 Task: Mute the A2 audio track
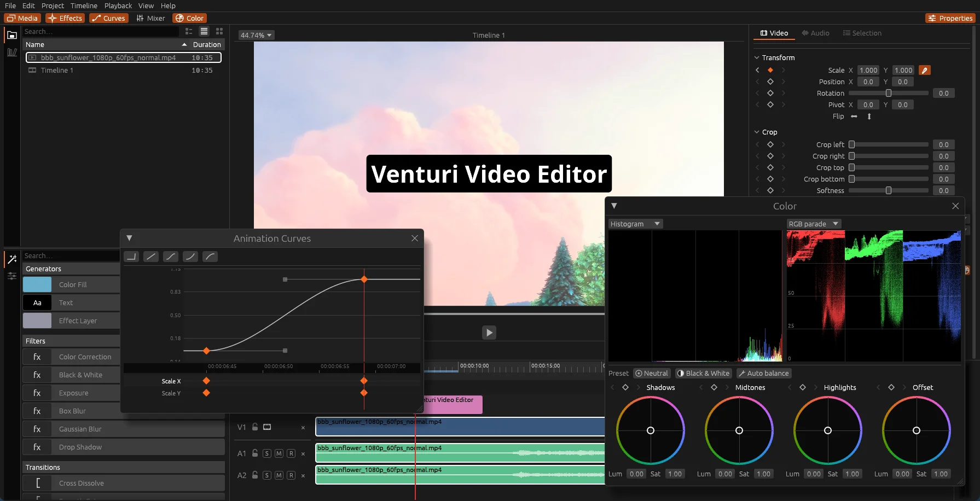point(279,475)
